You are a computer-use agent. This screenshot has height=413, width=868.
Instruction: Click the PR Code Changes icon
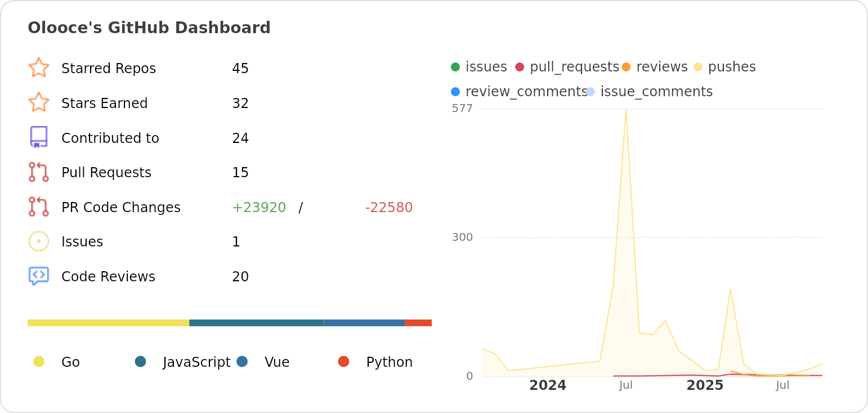coord(39,207)
